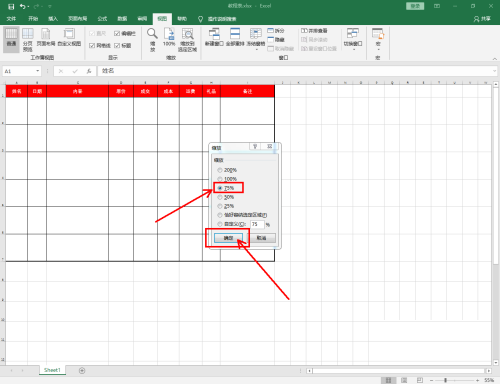Open Custom Views (自定义视图)
This screenshot has width=500, height=384.
(69, 37)
